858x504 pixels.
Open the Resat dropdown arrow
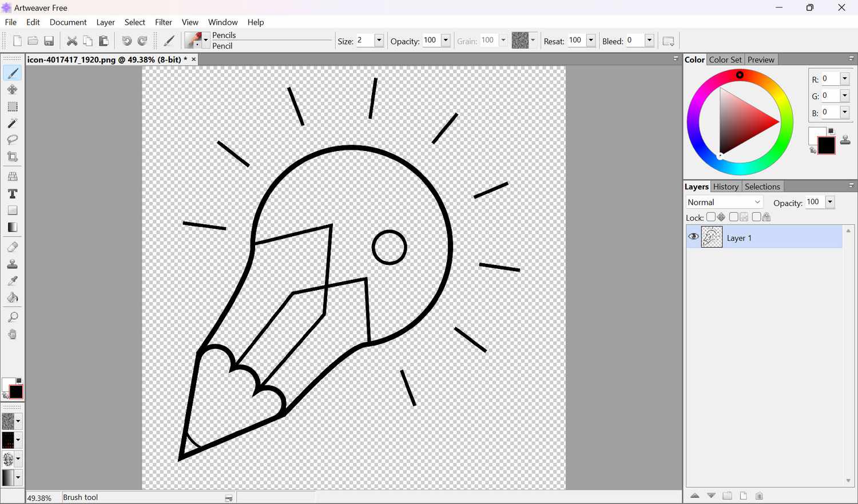(x=591, y=40)
